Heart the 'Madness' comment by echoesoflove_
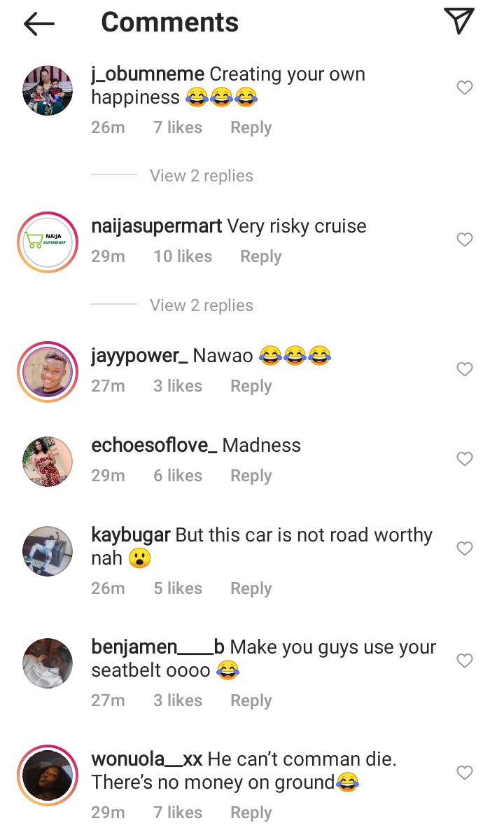This screenshot has width=504, height=835. (x=465, y=459)
